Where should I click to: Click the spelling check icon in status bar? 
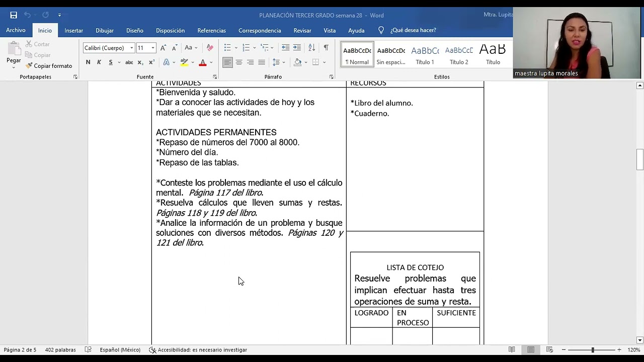[x=88, y=349]
